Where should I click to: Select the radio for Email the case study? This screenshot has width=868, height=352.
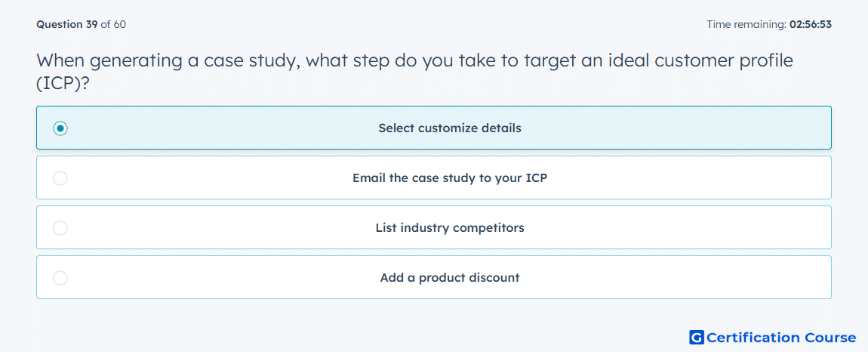pos(60,178)
